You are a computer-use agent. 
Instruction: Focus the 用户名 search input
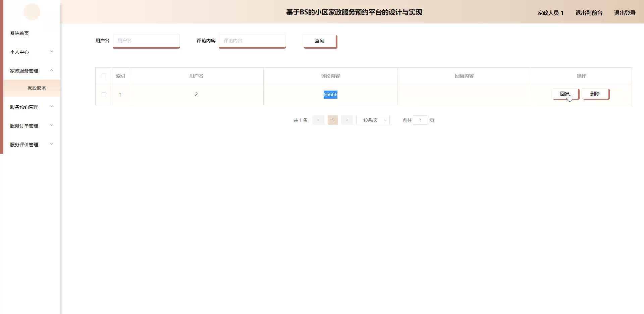click(146, 41)
